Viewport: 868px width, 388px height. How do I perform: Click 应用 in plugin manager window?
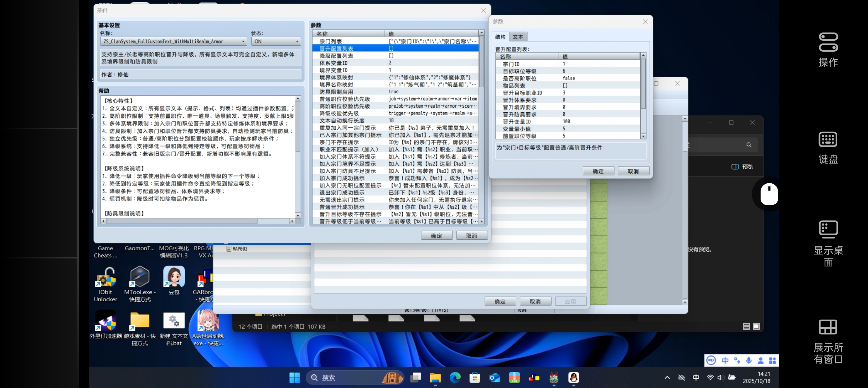coord(570,301)
